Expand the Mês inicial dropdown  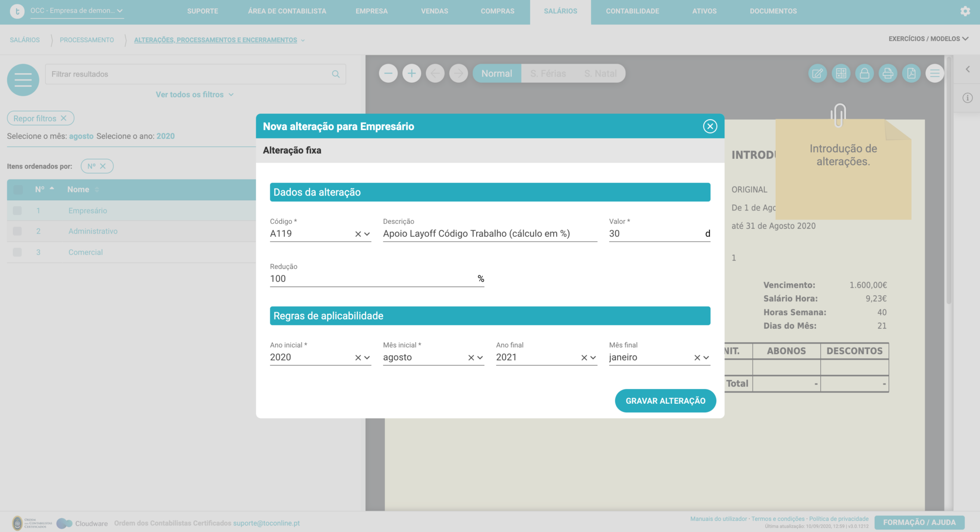(x=480, y=358)
